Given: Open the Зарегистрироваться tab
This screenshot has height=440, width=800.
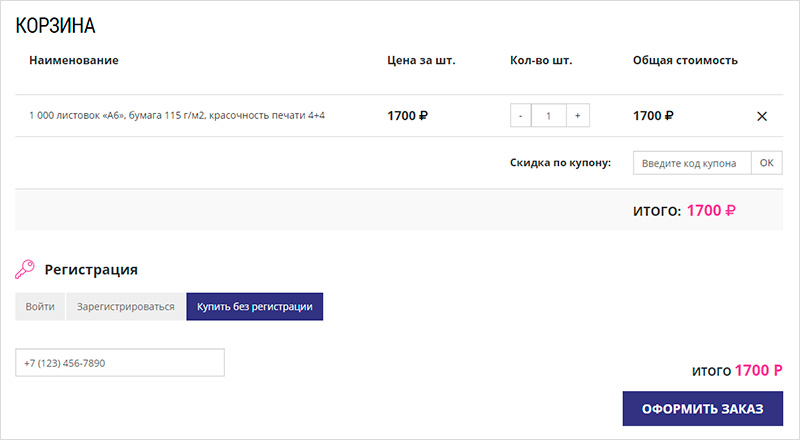Looking at the screenshot, I should [126, 307].
